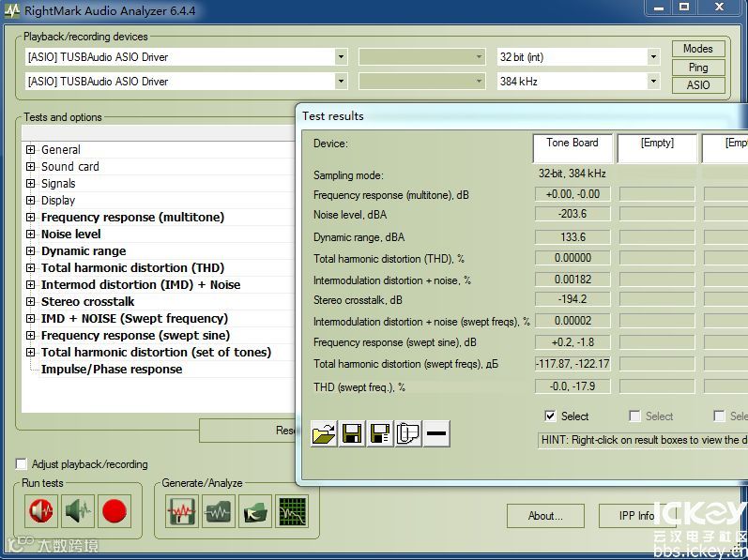Click Analyze WAV waveform icon
748x560 pixels.
point(219,511)
